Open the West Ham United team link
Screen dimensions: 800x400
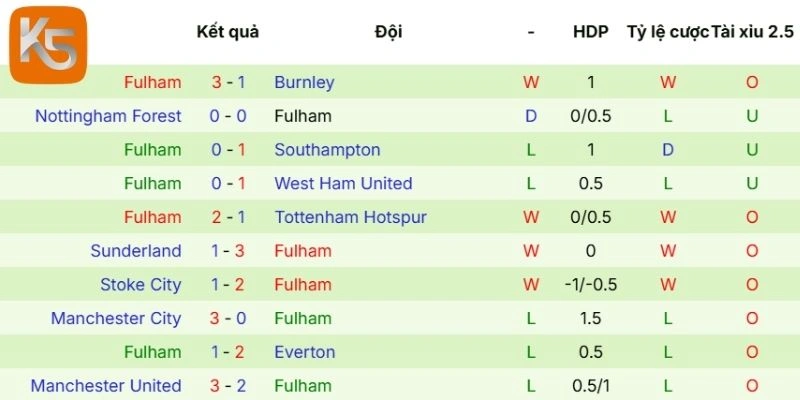[x=343, y=183]
